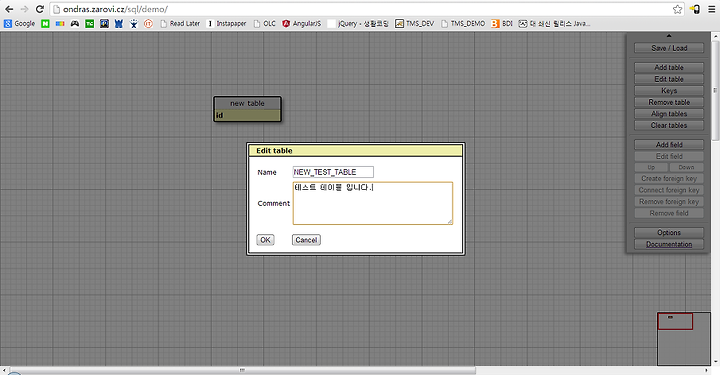
Task: Click inside the Comment textarea
Action: pyautogui.click(x=372, y=203)
